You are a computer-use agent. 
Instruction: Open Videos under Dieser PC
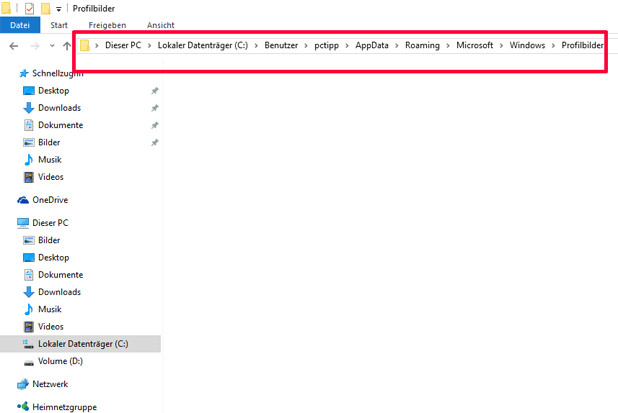(x=50, y=327)
